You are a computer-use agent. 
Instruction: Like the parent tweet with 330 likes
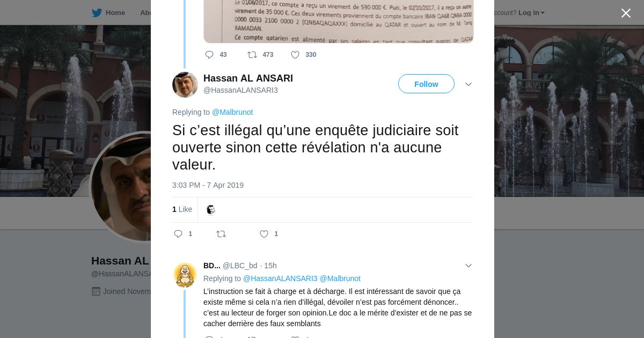tap(295, 55)
